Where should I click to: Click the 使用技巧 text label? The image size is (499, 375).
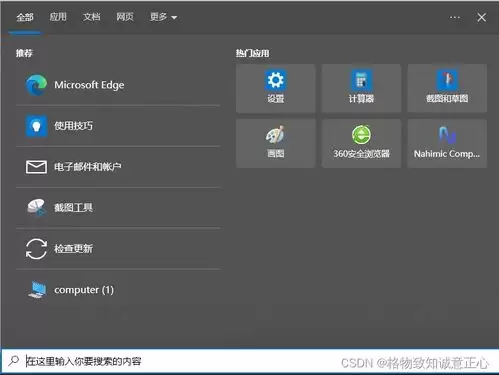73,126
